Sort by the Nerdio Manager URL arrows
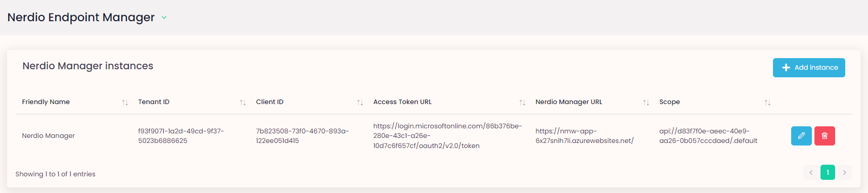This screenshot has height=193, width=868. click(x=646, y=103)
